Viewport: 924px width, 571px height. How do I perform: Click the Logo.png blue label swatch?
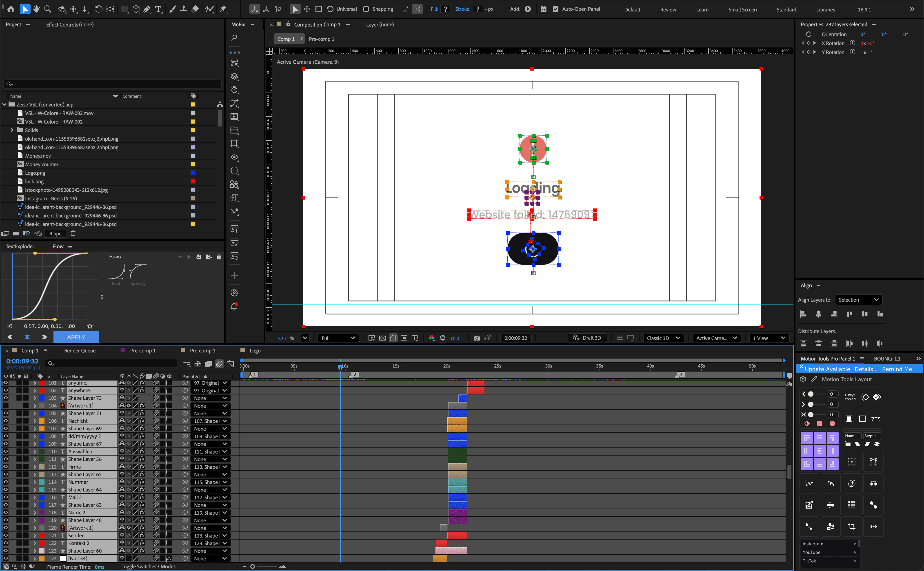(x=193, y=173)
